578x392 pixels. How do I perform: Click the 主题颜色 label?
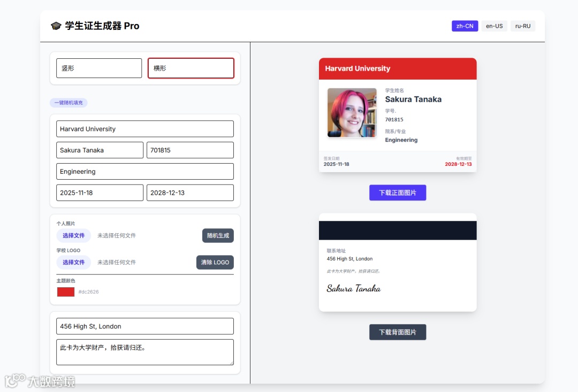[x=66, y=281]
